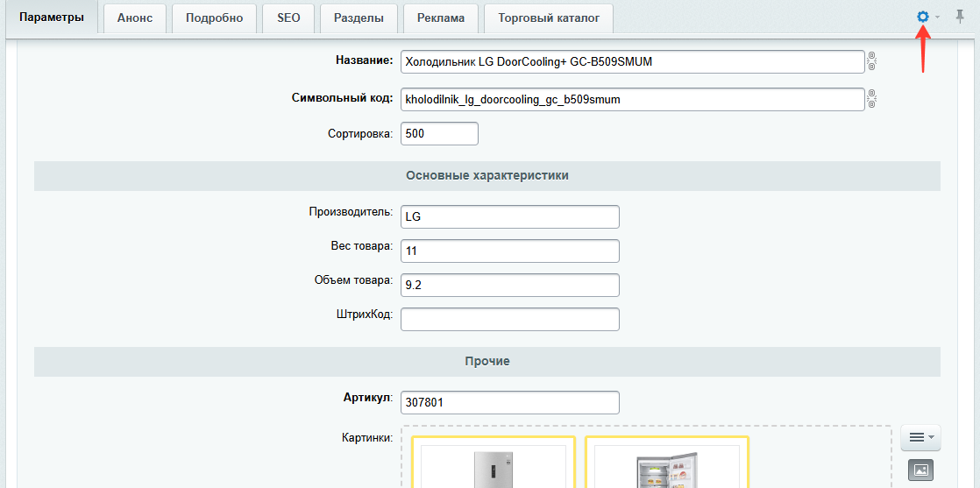Switch to the Параметры tab

coord(51,18)
